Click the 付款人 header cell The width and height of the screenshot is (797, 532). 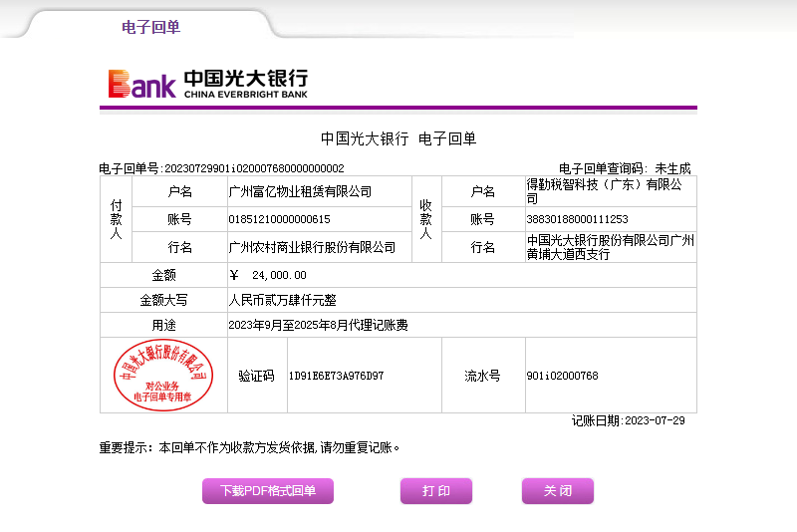116,219
